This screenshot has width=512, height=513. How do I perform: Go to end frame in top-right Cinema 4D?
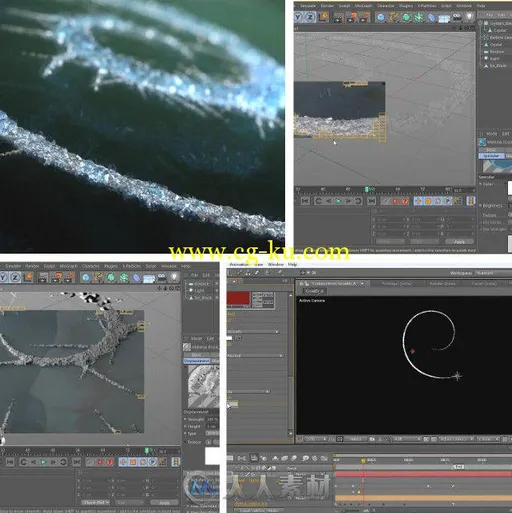pyautogui.click(x=371, y=201)
